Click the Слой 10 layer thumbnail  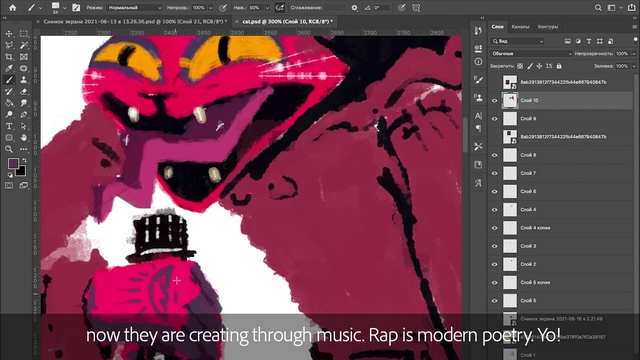click(x=510, y=100)
